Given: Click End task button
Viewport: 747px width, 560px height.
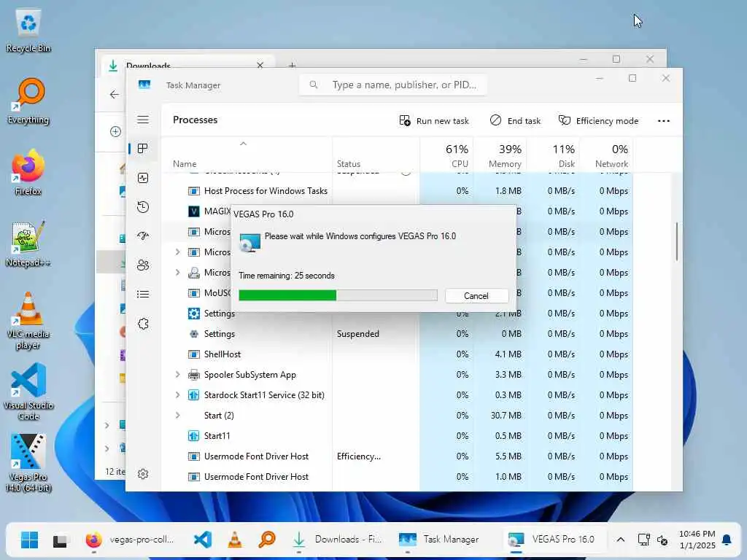Looking at the screenshot, I should [516, 120].
